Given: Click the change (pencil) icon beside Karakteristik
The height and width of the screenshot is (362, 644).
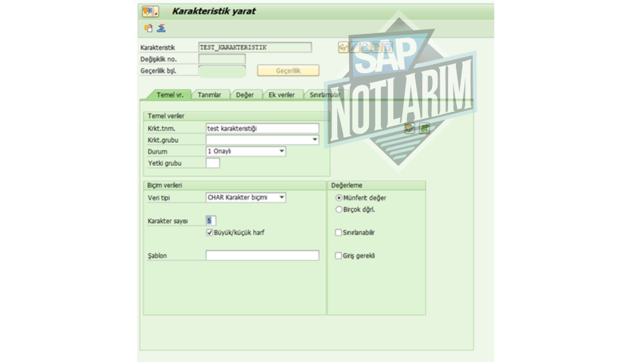Looking at the screenshot, I should click(x=354, y=47).
